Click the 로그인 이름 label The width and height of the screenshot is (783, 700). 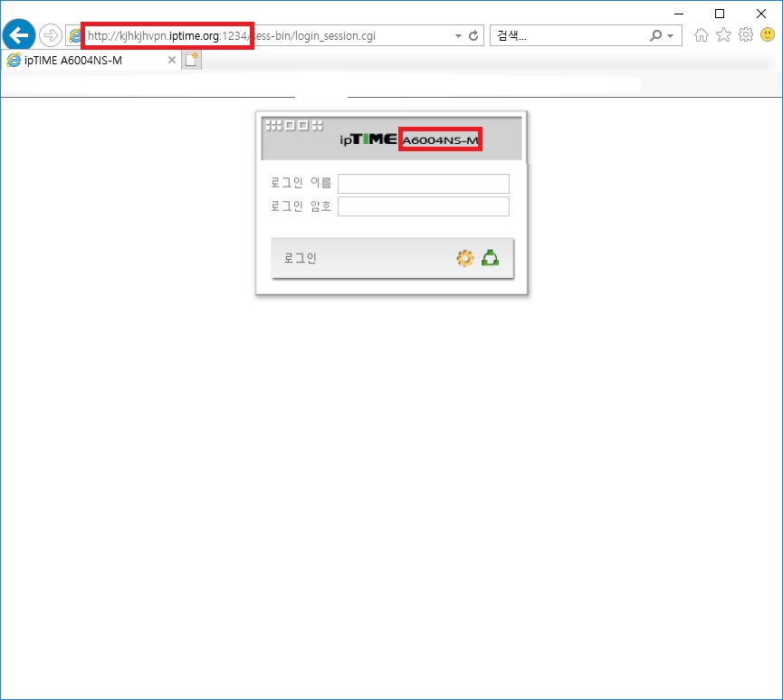tap(301, 183)
